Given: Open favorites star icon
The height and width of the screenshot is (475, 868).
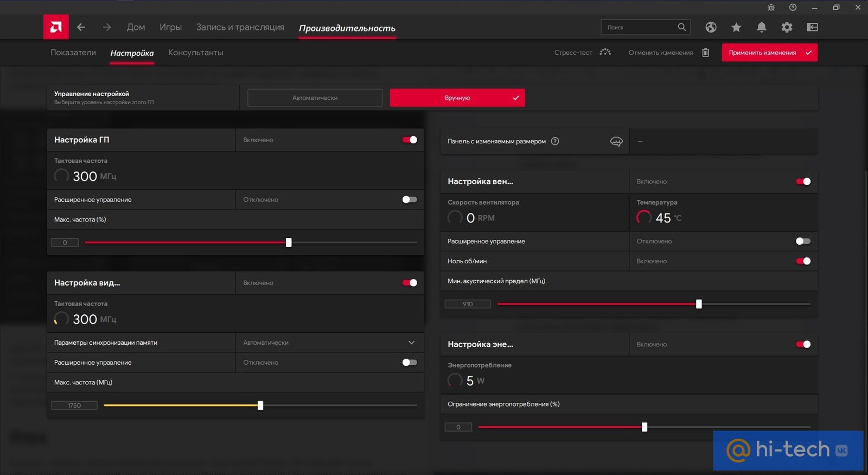Looking at the screenshot, I should coord(736,27).
